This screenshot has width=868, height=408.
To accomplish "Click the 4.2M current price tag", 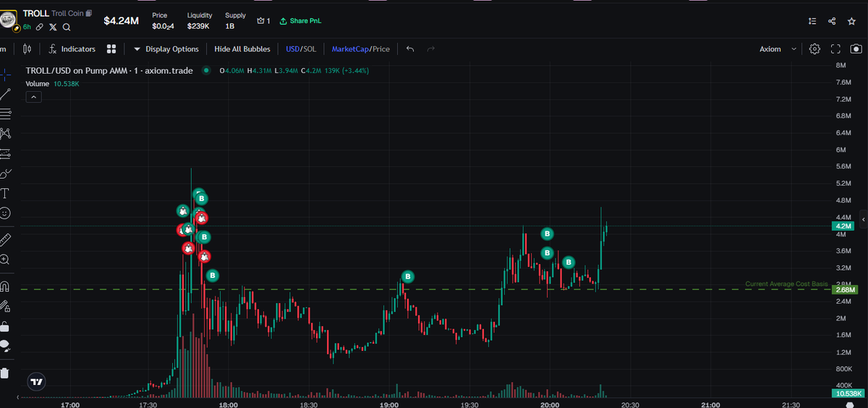I will click(x=843, y=226).
